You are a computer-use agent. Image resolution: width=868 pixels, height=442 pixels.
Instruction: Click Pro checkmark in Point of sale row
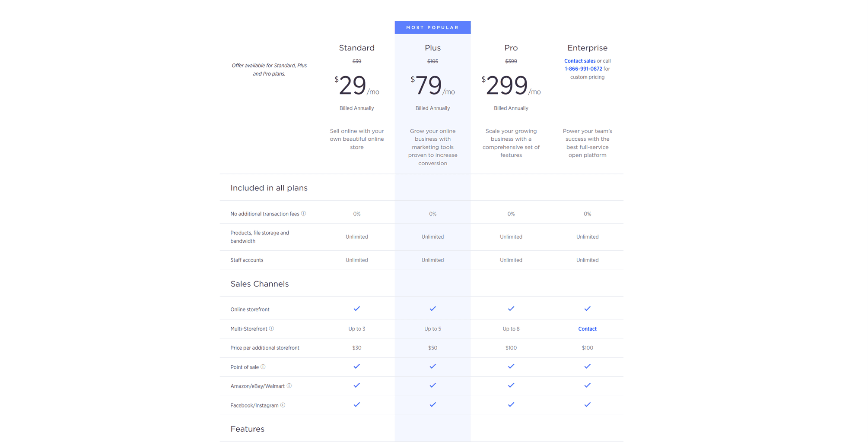pyautogui.click(x=511, y=366)
